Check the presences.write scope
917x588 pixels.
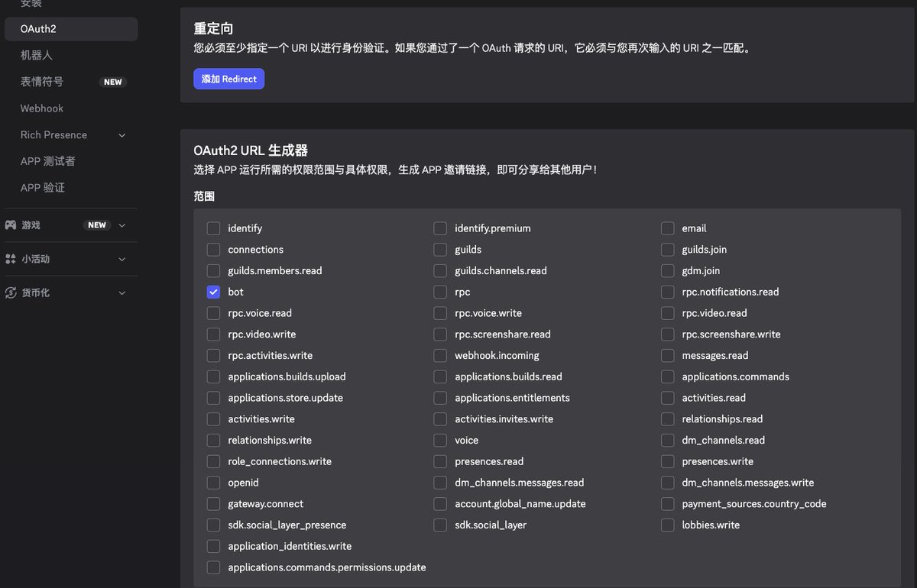pos(668,461)
